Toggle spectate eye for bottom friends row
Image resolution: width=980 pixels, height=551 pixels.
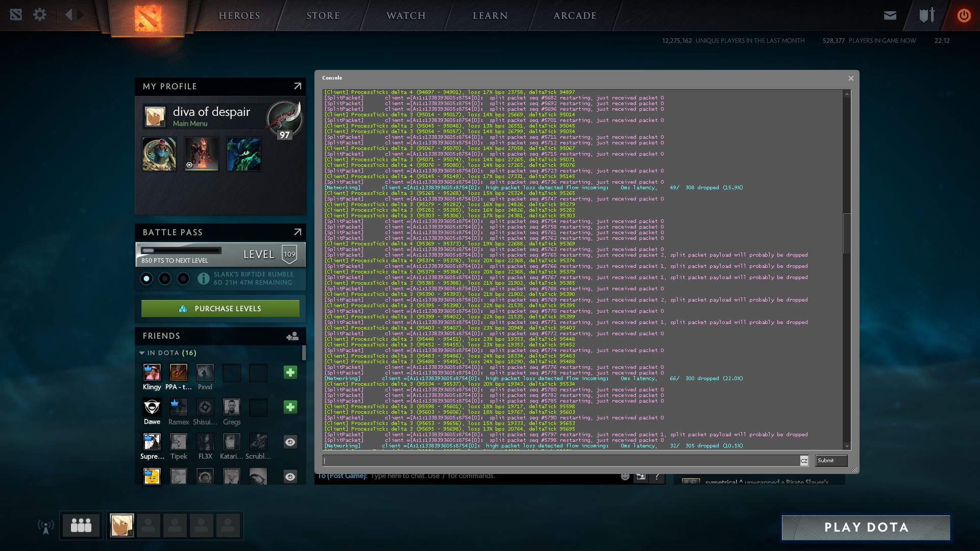click(290, 477)
